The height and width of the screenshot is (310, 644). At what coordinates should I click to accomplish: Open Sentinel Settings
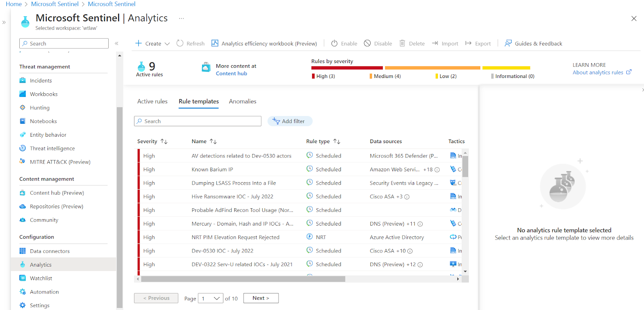click(x=39, y=306)
